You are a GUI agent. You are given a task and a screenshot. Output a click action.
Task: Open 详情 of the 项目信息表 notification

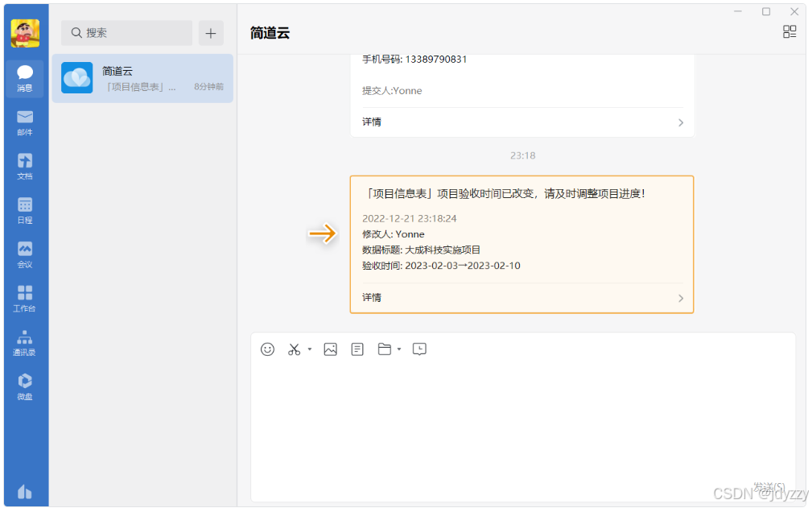click(522, 298)
